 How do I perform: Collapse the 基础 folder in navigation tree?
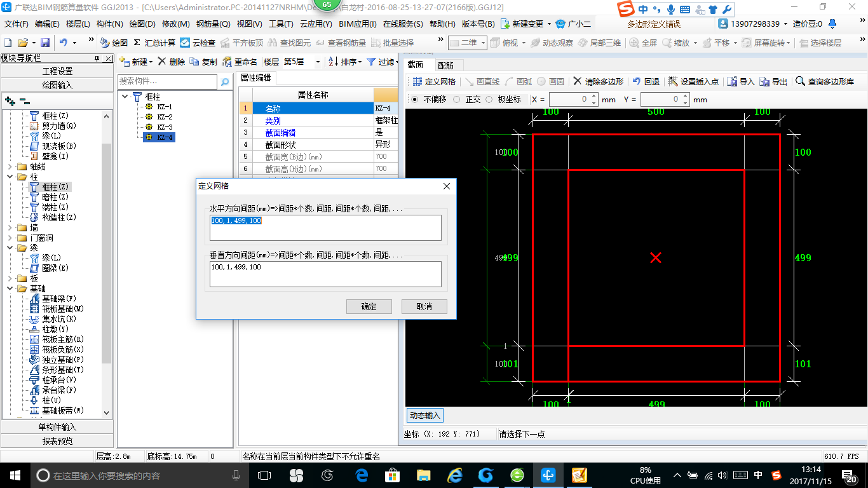10,288
